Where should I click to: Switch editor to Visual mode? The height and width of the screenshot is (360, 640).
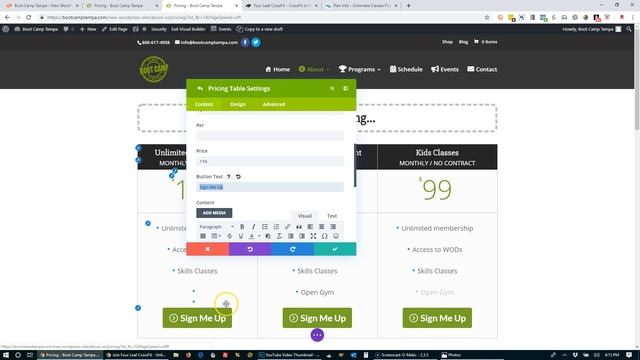[304, 216]
